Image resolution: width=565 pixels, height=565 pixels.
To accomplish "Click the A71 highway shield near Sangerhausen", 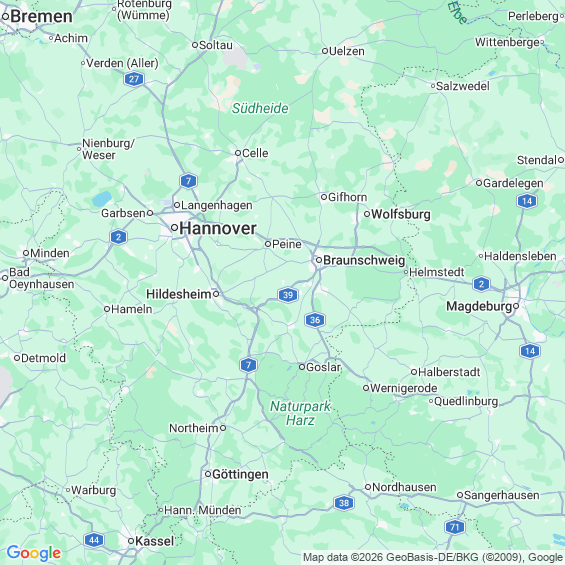I will [x=455, y=528].
